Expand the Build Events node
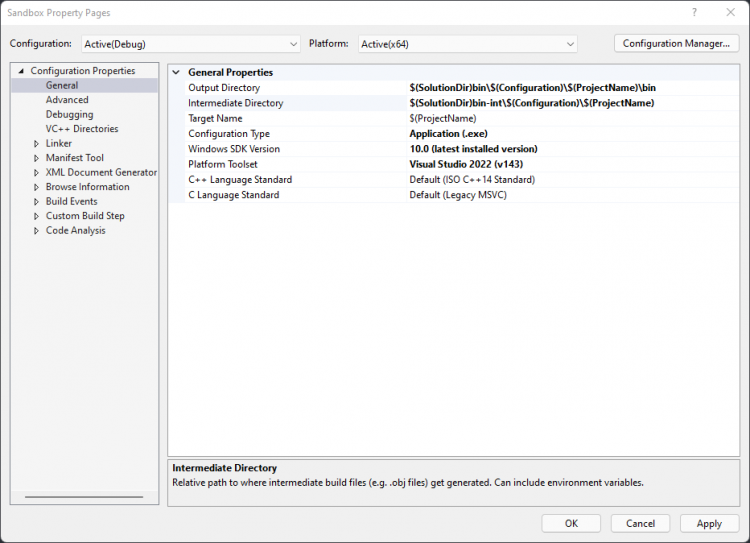750x543 pixels. pos(37,202)
